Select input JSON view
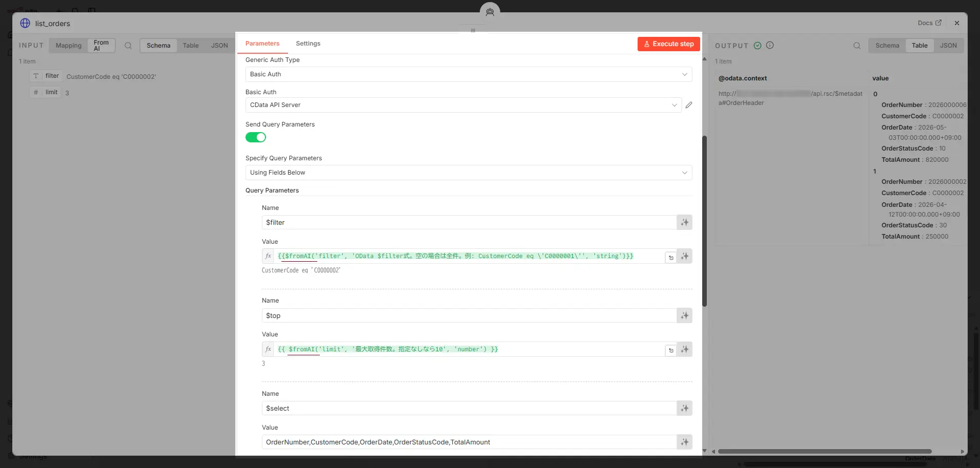This screenshot has width=980, height=468. (x=219, y=46)
